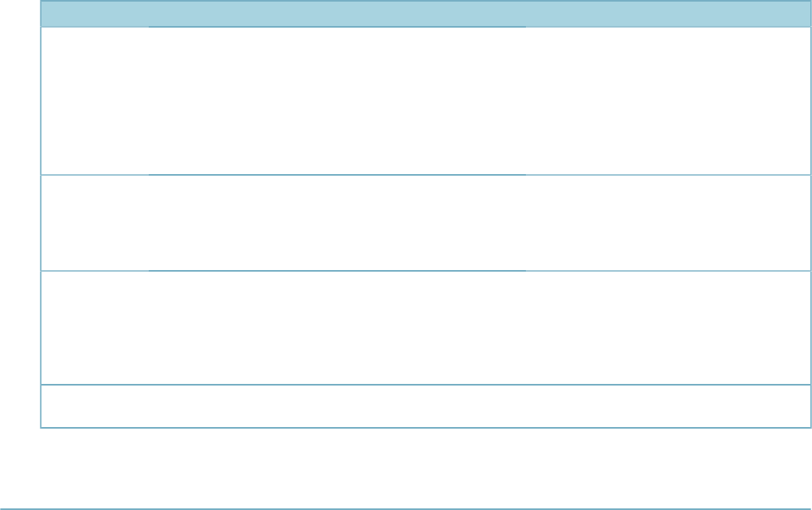
Task: Click the third row's left column cell
Action: (95, 328)
